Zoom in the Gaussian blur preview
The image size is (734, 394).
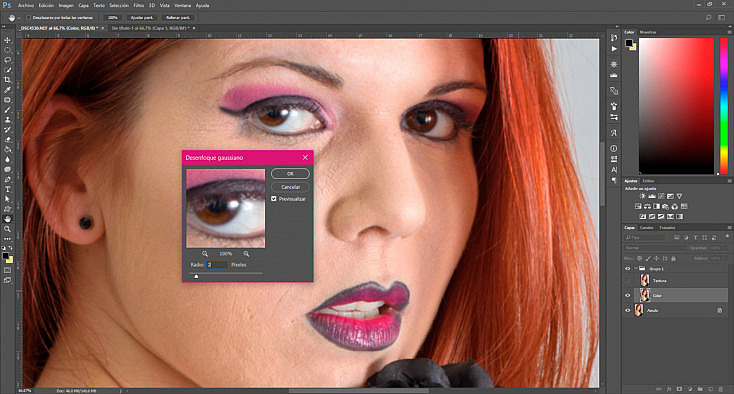click(246, 254)
